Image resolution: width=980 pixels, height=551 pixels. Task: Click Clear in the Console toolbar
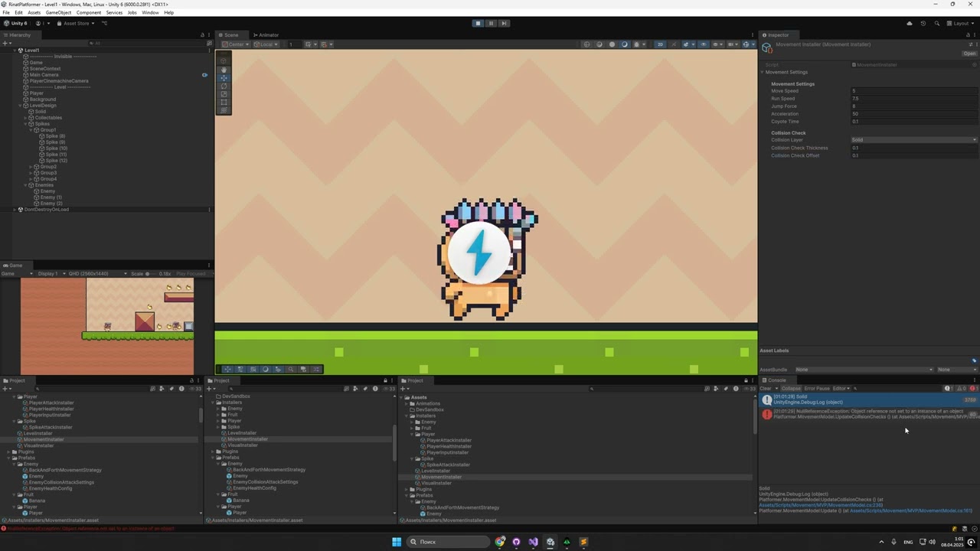click(765, 388)
